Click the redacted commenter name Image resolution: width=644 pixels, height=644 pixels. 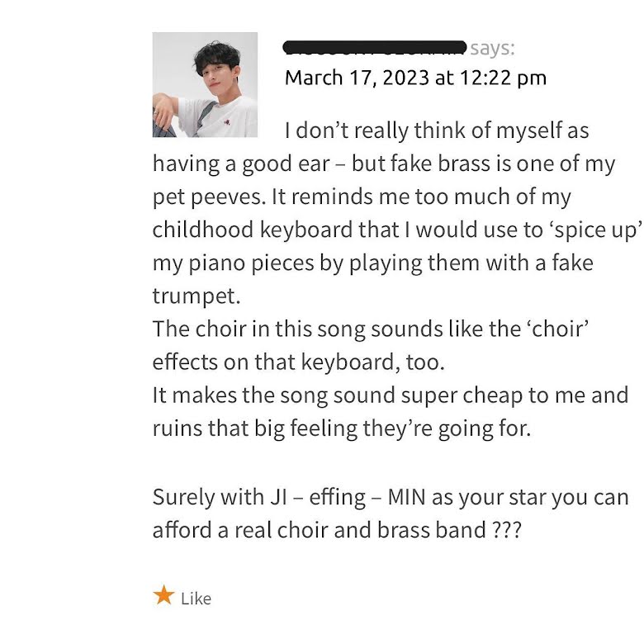coord(375,46)
